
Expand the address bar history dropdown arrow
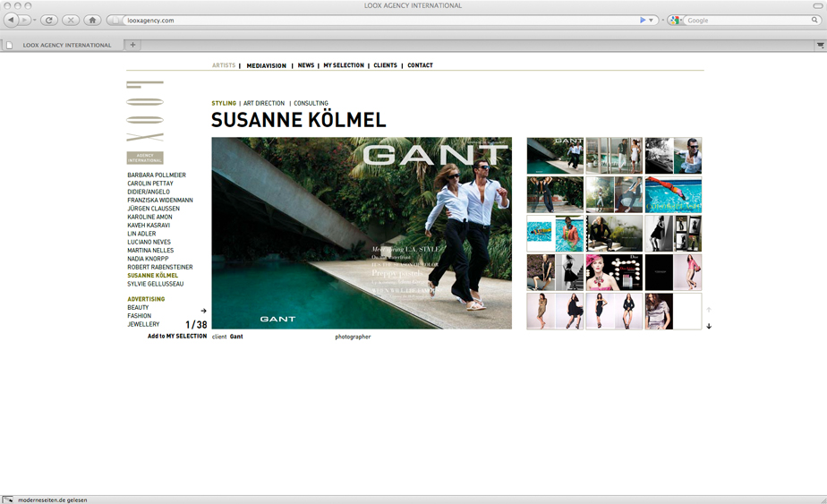(x=651, y=20)
